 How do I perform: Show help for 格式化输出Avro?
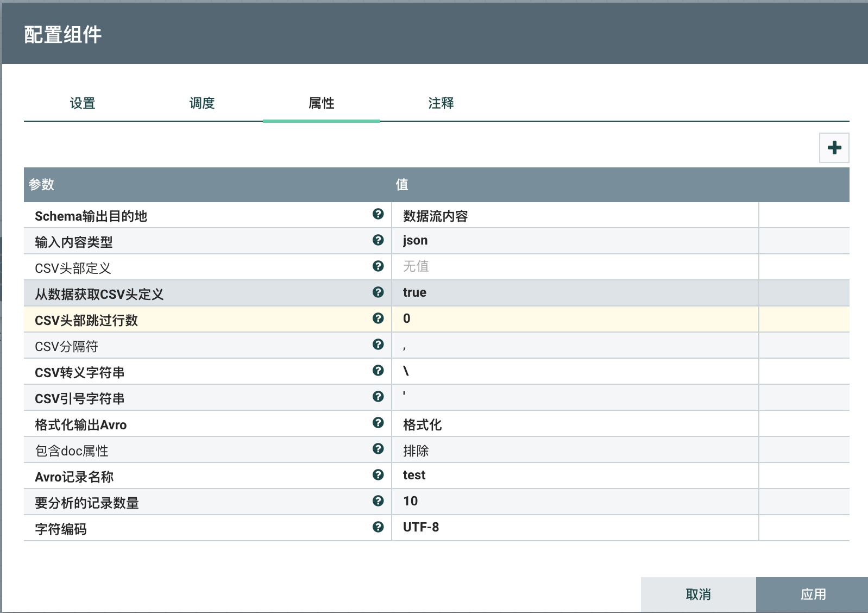[378, 423]
